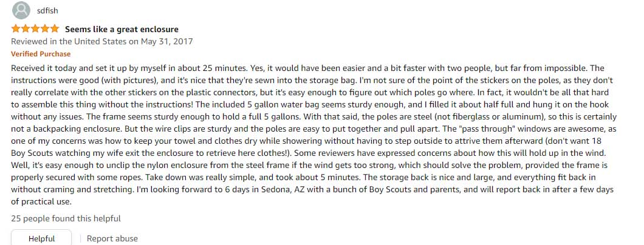
Task: Click the fourth star of the rating
Action: click(x=45, y=29)
